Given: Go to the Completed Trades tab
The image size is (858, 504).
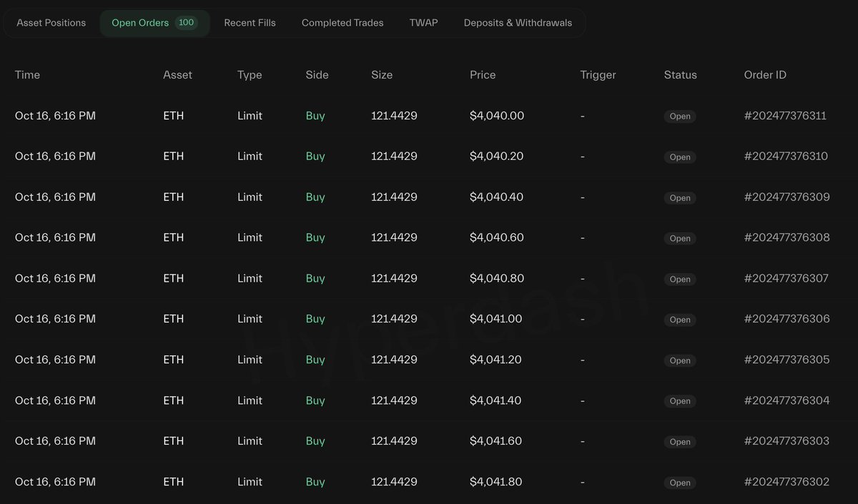Looking at the screenshot, I should pos(342,23).
